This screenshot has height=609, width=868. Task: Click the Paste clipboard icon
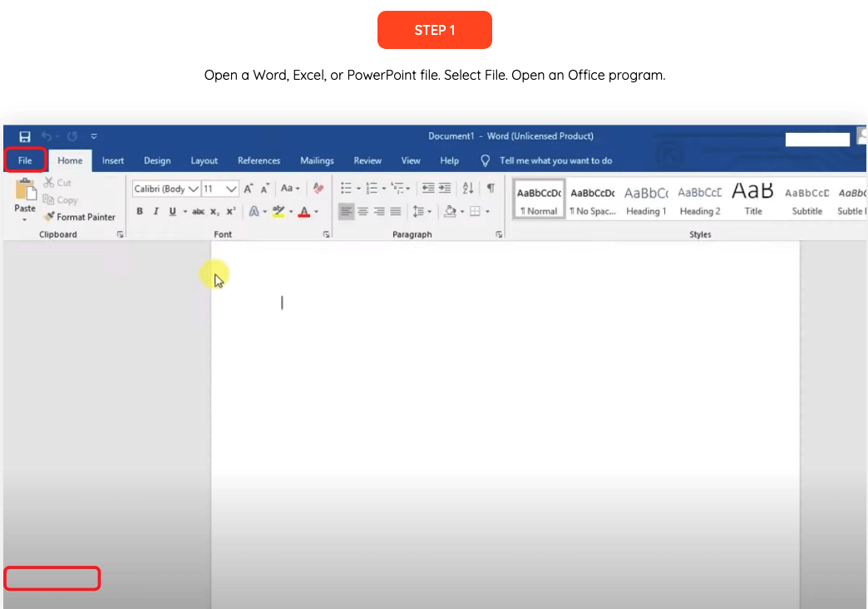coord(25,191)
